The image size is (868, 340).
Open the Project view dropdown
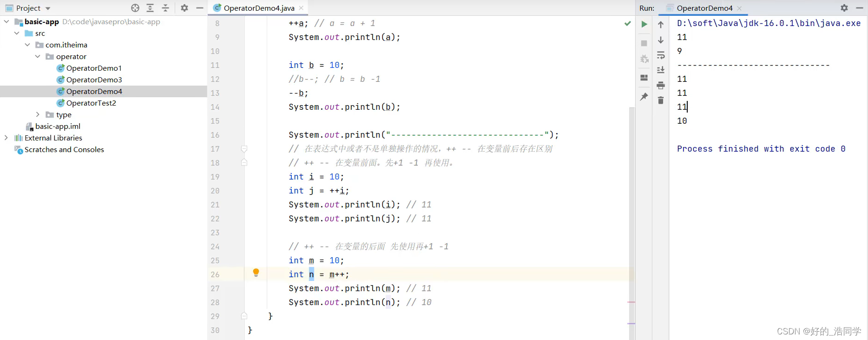(48, 8)
